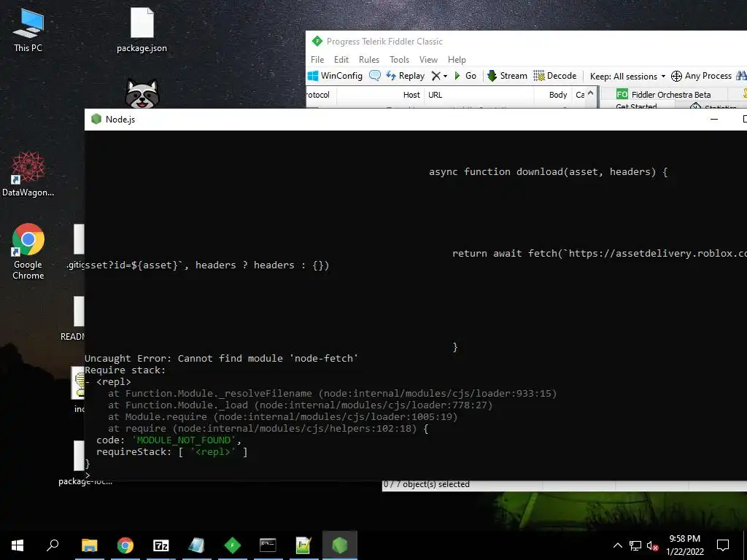Switch to Fiddler from taskbar
The image size is (747, 560).
pos(233,545)
